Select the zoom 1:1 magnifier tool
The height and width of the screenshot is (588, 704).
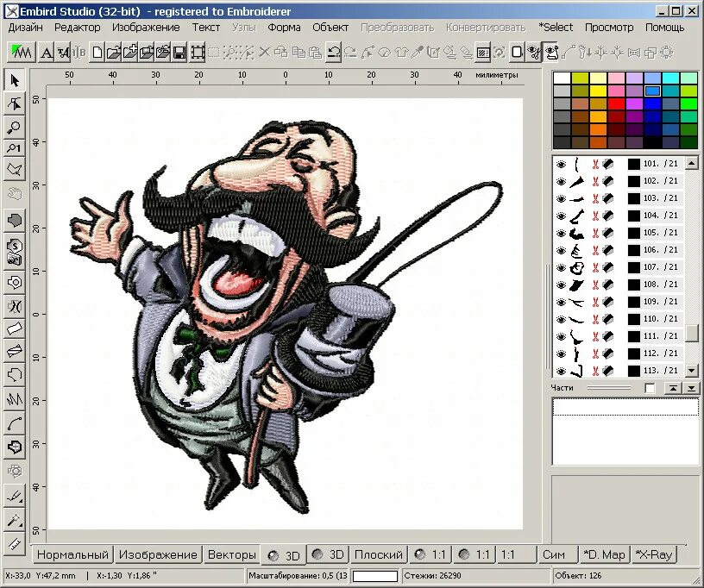click(x=15, y=147)
